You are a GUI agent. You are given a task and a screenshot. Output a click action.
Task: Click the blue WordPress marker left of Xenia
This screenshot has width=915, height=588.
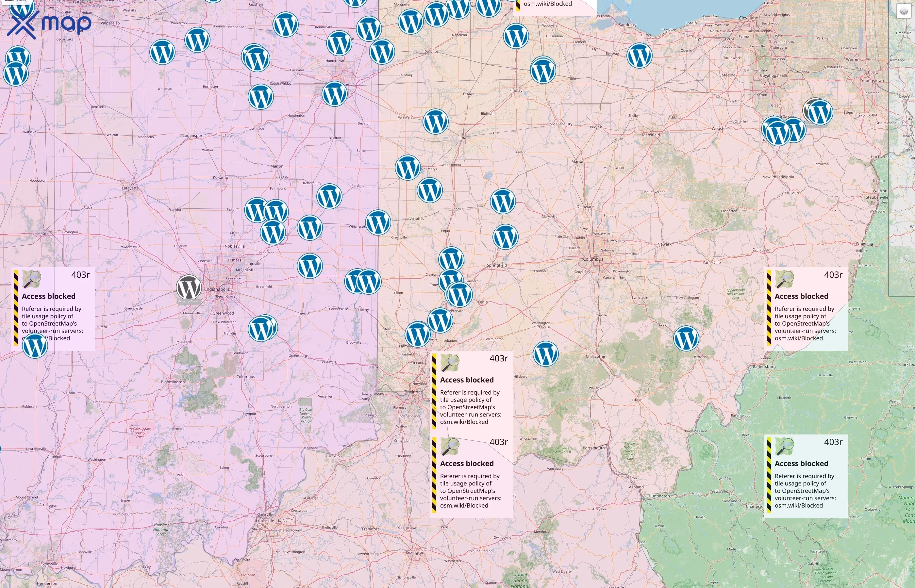point(459,294)
